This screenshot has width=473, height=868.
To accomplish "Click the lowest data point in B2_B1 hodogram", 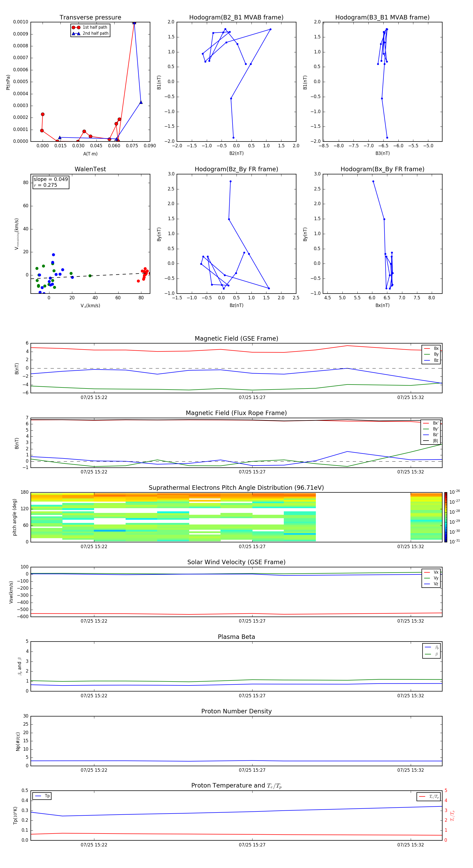I will point(233,138).
